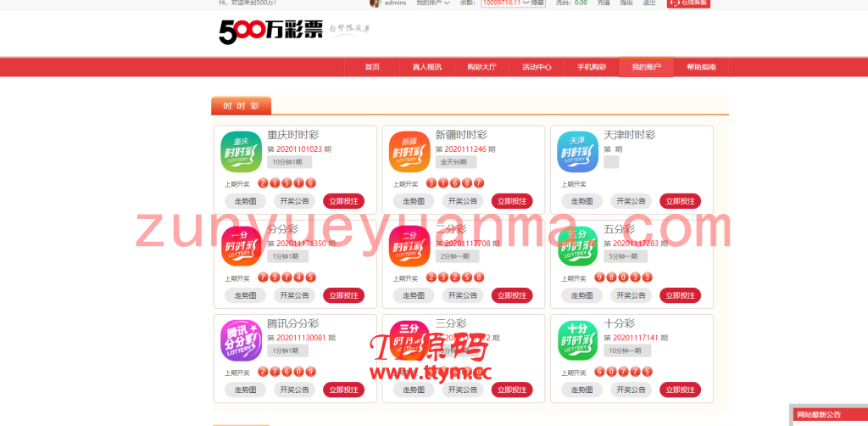The width and height of the screenshot is (868, 426).
Task: Click 立即投注 for 重庆时时彩
Action: pyautogui.click(x=344, y=201)
